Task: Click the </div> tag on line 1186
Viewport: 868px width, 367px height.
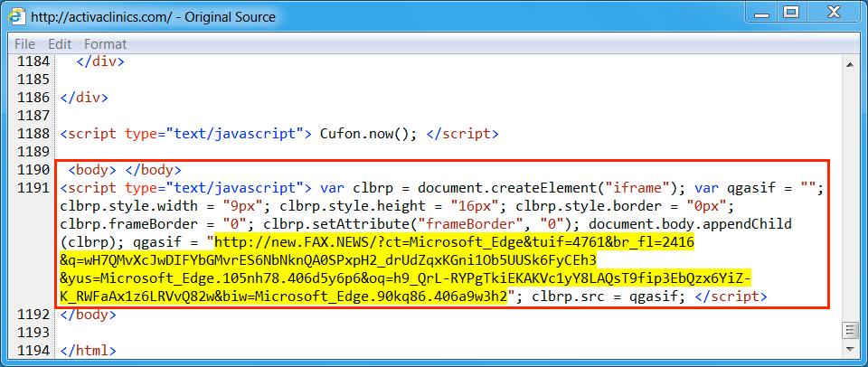Action: (85, 98)
